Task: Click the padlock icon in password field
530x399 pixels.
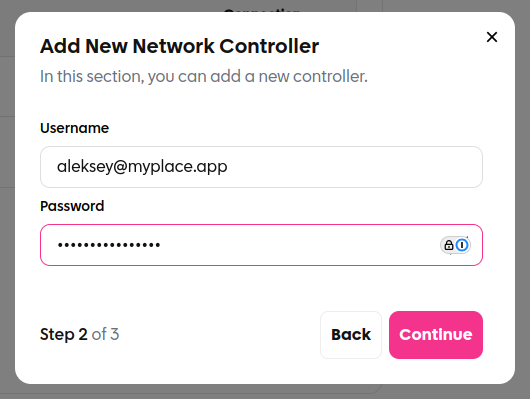Action: click(449, 245)
